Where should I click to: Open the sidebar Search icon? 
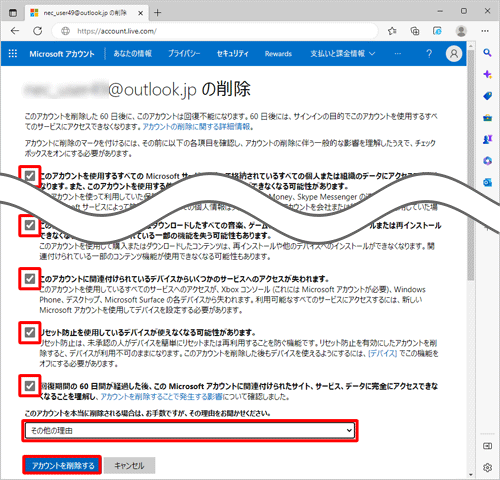(487, 52)
